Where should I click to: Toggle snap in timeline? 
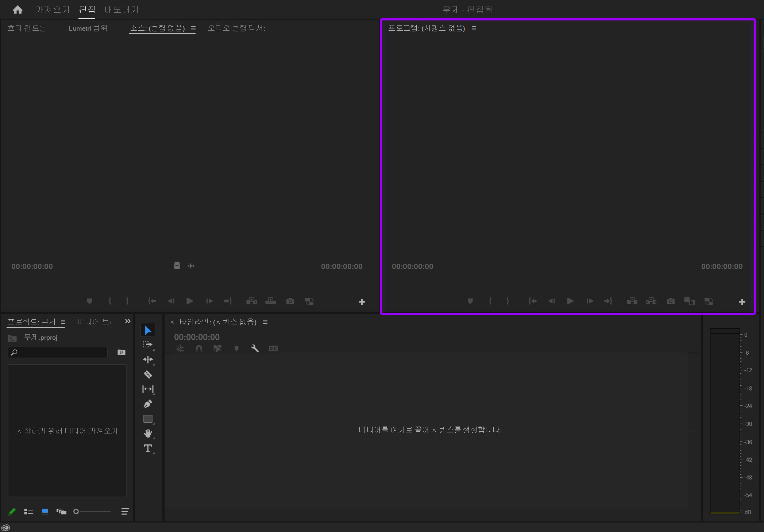(x=199, y=348)
